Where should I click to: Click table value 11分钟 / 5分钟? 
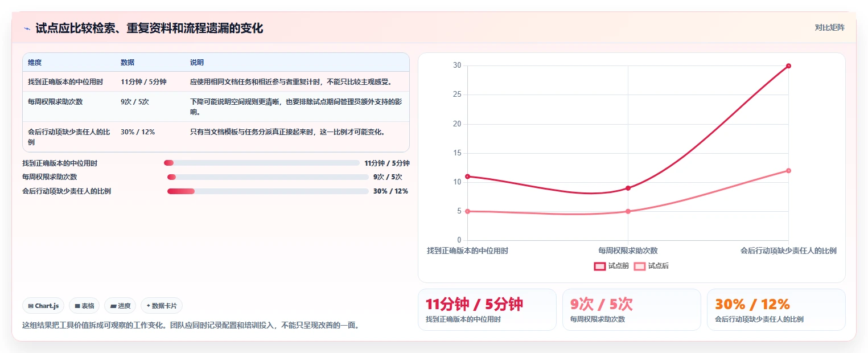click(x=143, y=82)
